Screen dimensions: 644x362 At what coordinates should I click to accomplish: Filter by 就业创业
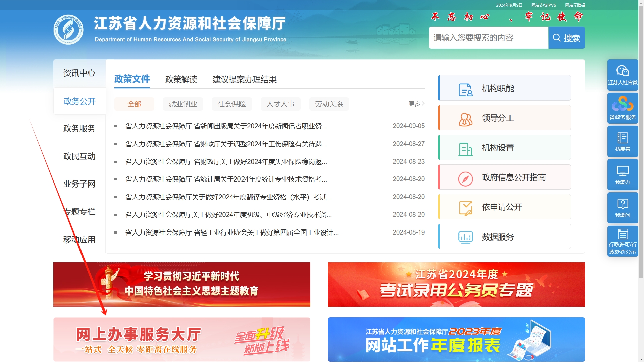[183, 104]
